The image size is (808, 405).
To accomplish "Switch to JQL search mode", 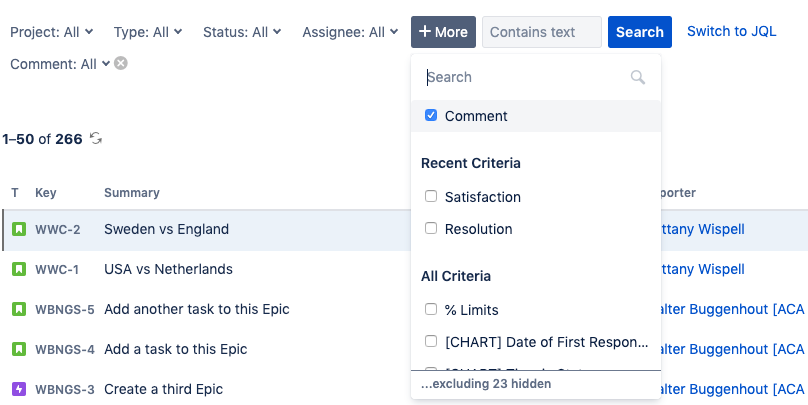I will click(x=731, y=32).
